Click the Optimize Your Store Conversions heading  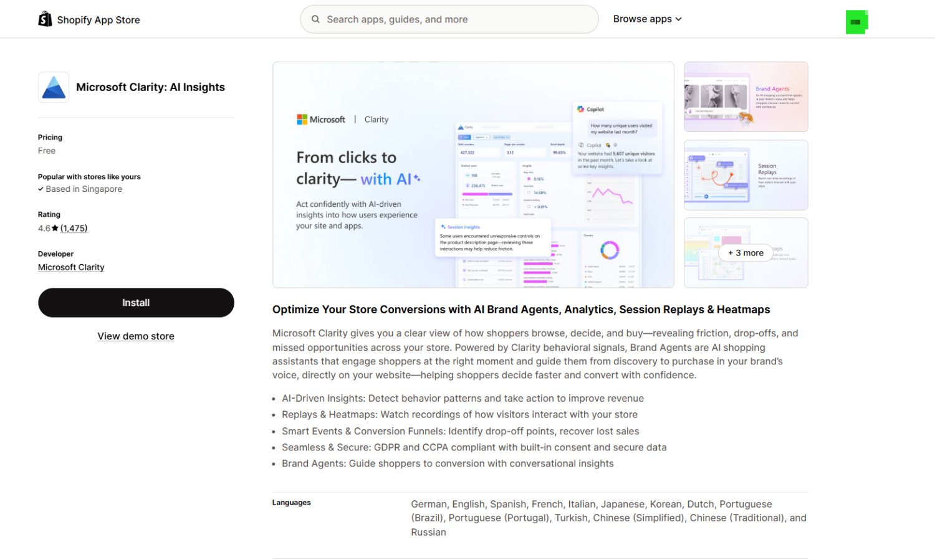click(x=521, y=310)
